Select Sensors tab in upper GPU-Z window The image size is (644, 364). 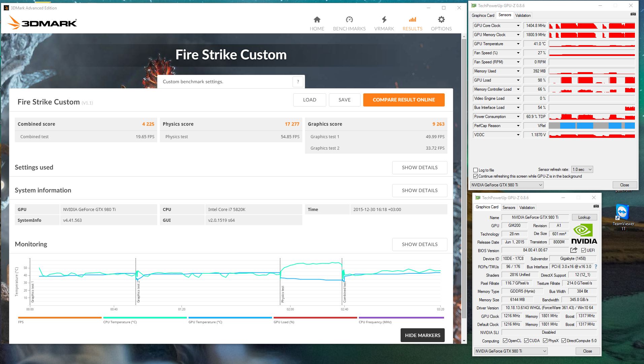tap(505, 15)
